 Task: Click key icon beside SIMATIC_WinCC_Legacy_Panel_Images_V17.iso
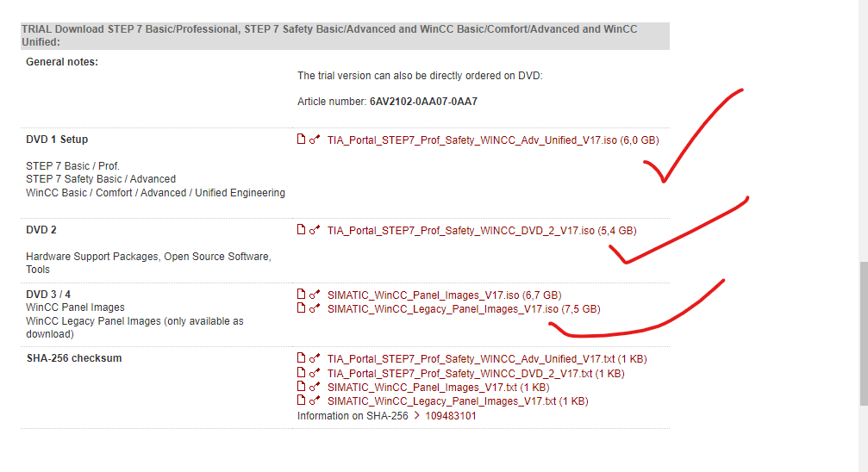click(x=315, y=308)
